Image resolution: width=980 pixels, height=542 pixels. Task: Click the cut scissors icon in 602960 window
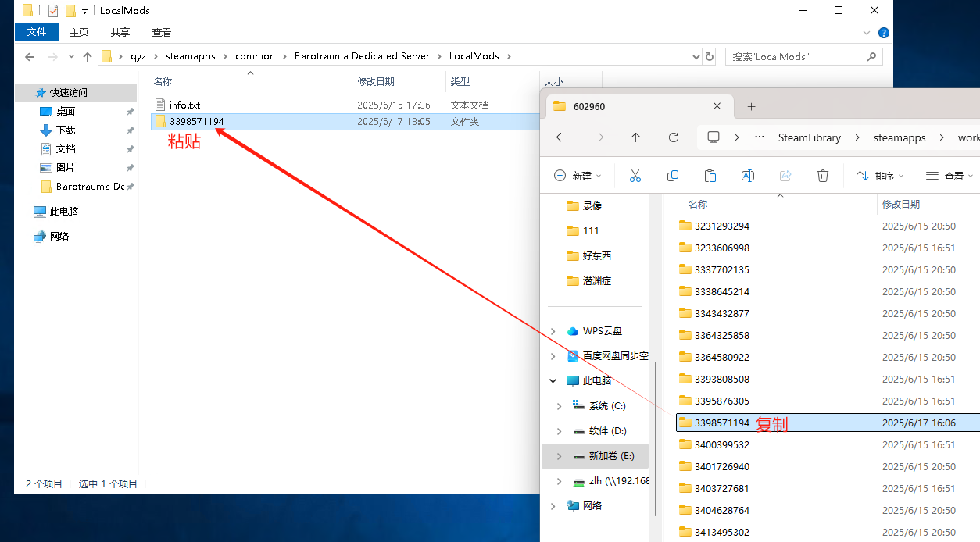(x=635, y=176)
